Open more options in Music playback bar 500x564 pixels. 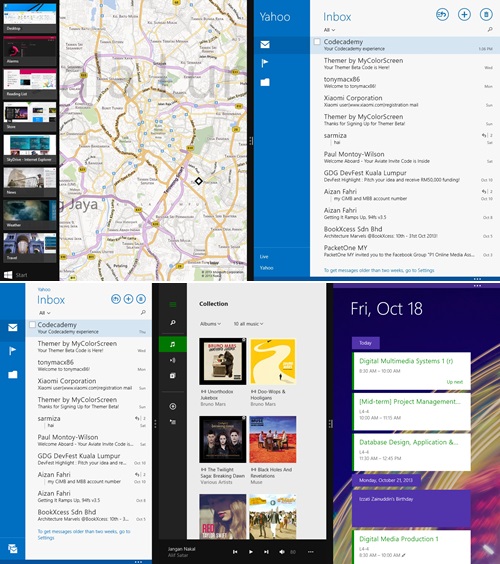pos(310,552)
